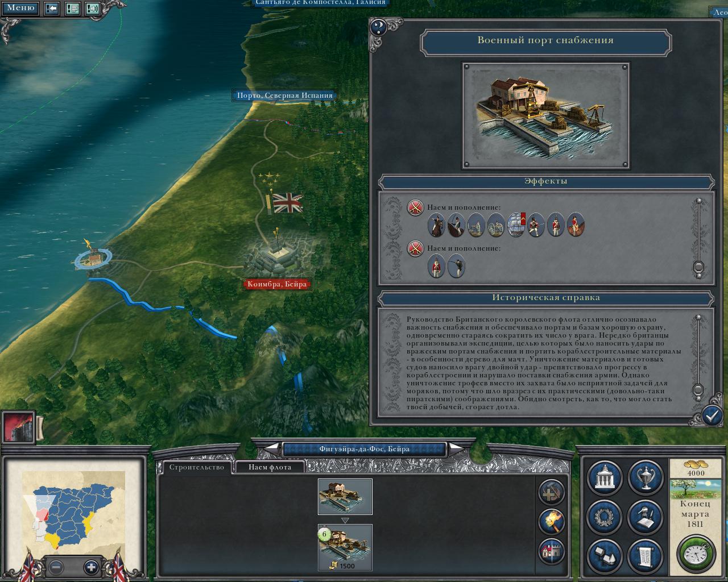Toggle the previous advice arrow button
This screenshot has height=582, width=728.
pos(52,9)
